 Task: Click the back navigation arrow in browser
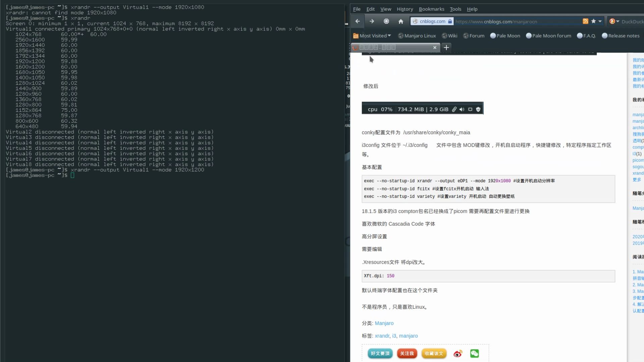pos(357,21)
